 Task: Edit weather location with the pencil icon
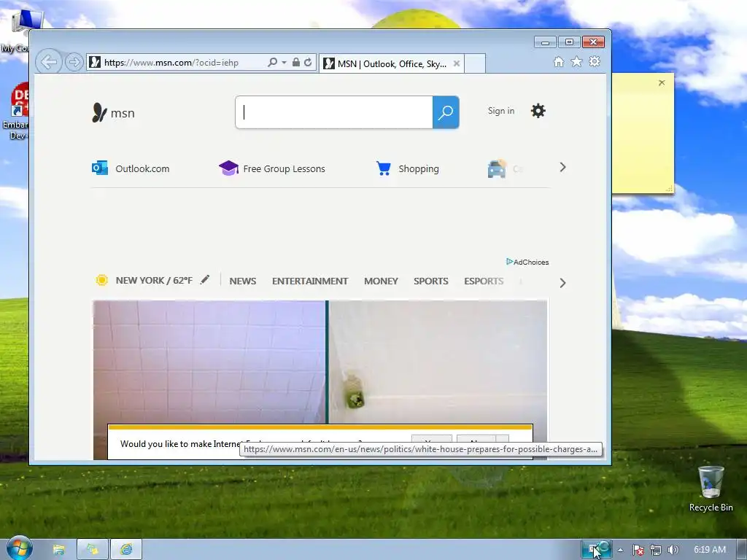tap(205, 279)
